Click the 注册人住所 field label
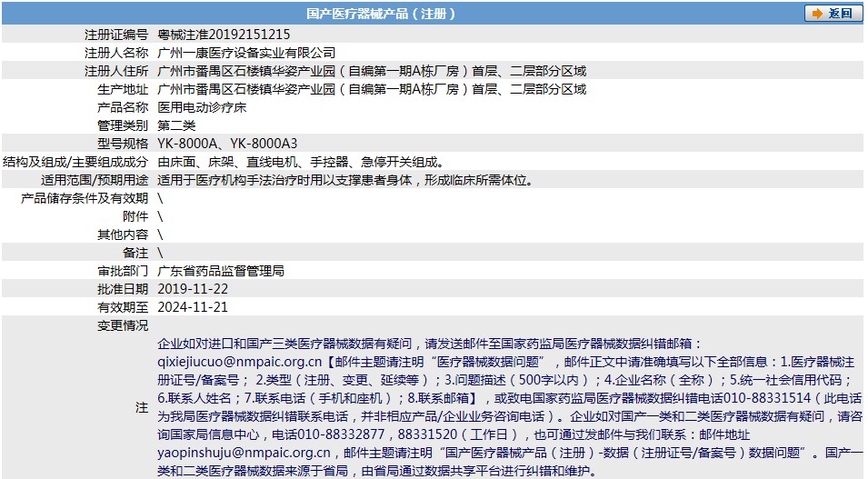The image size is (868, 479). [116, 71]
